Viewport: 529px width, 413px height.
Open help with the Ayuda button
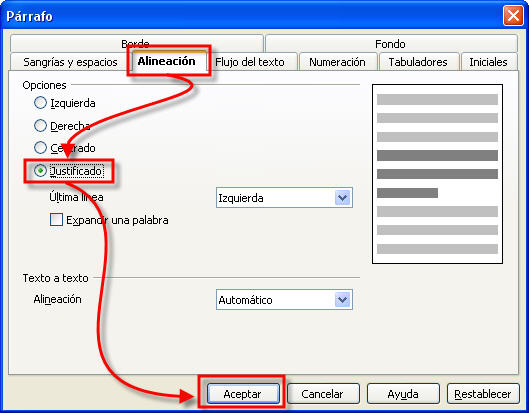(403, 394)
